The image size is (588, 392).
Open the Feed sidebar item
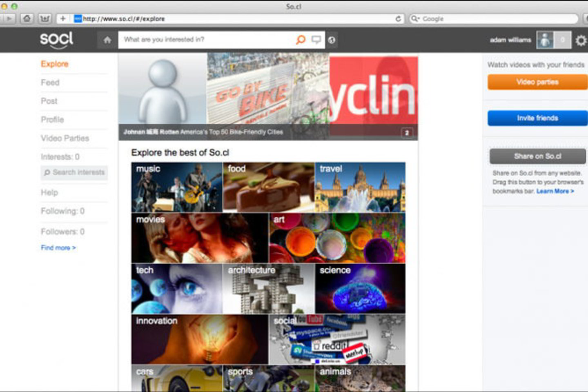pos(50,82)
